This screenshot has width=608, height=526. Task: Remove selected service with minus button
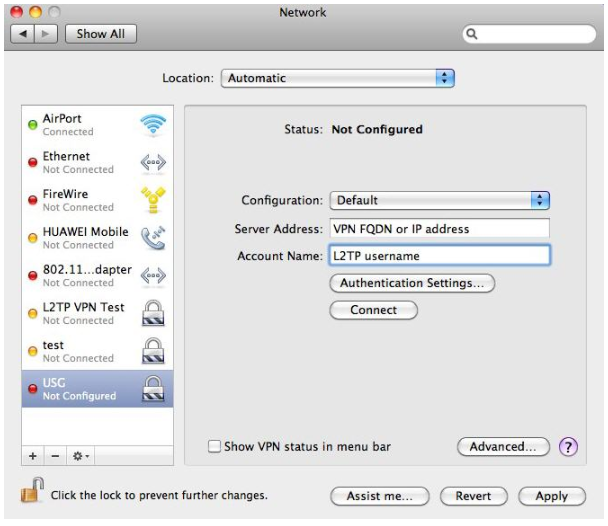pyautogui.click(x=53, y=454)
